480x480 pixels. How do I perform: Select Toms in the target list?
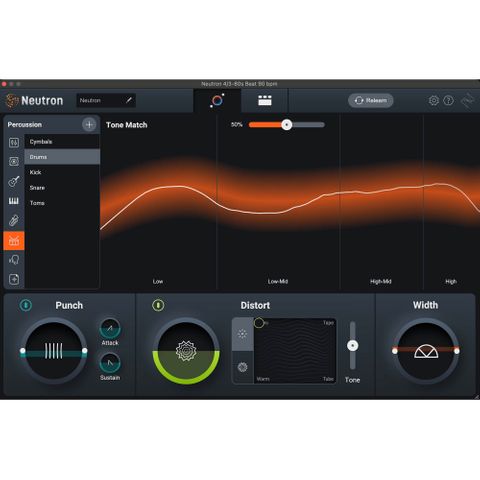click(62, 203)
